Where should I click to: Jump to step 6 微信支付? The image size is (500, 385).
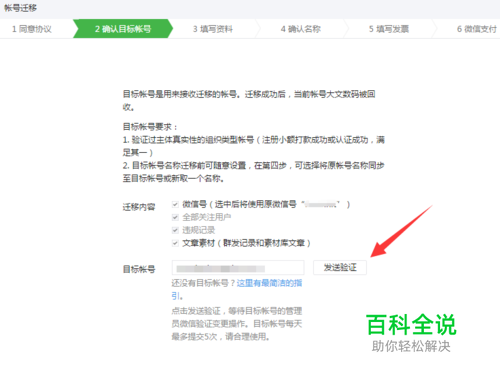pyautogui.click(x=477, y=29)
